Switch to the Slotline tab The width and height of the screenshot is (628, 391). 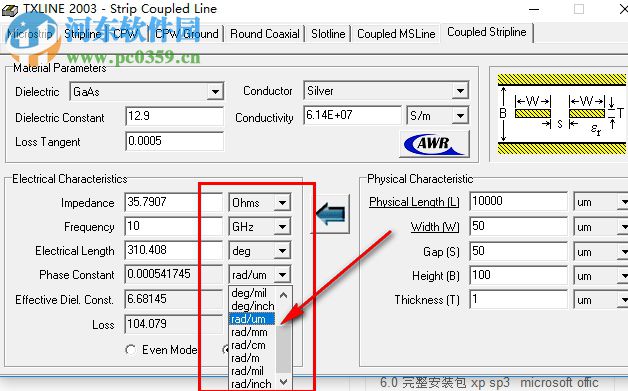click(x=328, y=34)
